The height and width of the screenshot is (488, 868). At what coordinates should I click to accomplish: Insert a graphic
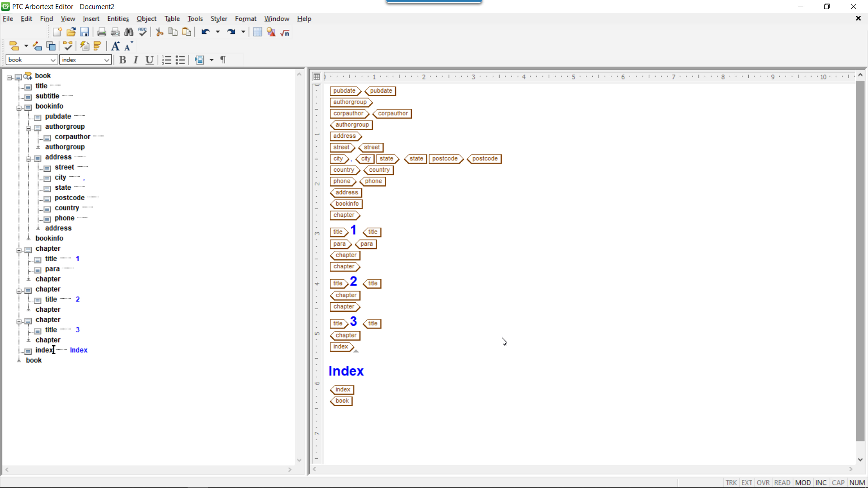tap(271, 32)
